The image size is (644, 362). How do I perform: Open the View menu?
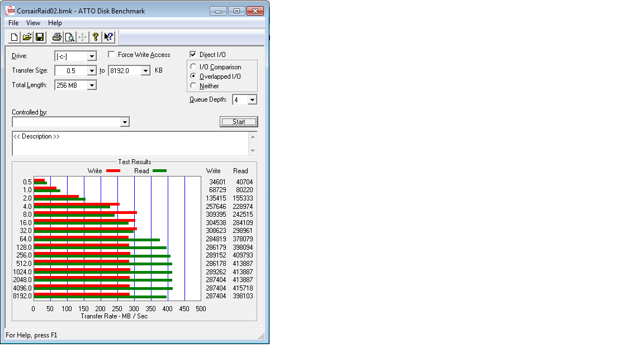click(34, 23)
